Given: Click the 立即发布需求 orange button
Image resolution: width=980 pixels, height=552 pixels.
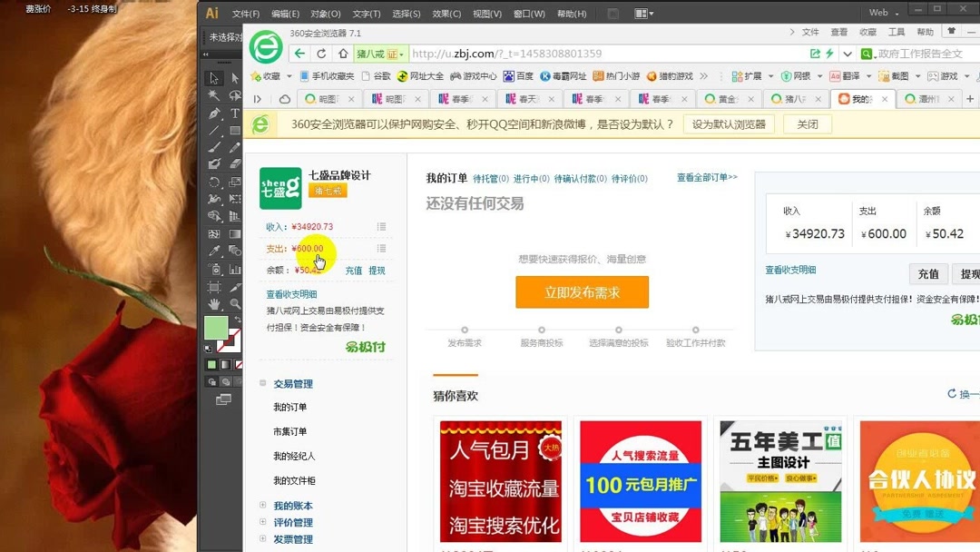Looking at the screenshot, I should click(x=582, y=291).
